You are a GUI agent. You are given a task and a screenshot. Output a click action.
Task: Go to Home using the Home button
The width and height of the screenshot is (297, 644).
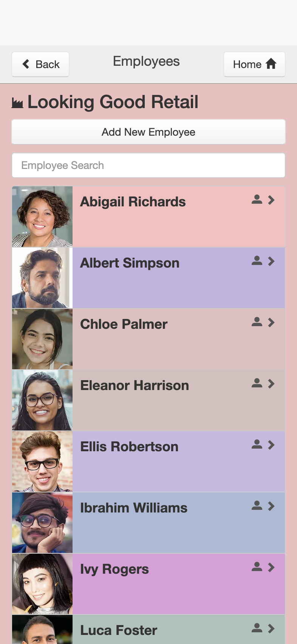click(254, 64)
